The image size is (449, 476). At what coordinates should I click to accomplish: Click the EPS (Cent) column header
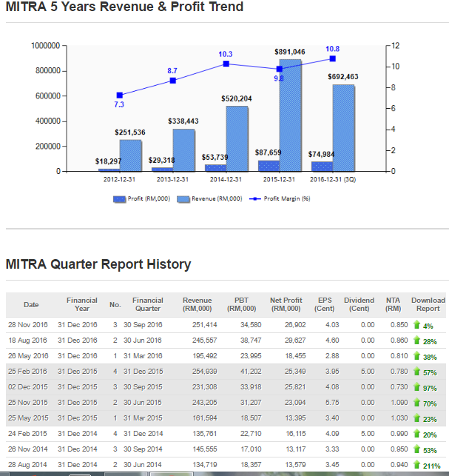325,304
